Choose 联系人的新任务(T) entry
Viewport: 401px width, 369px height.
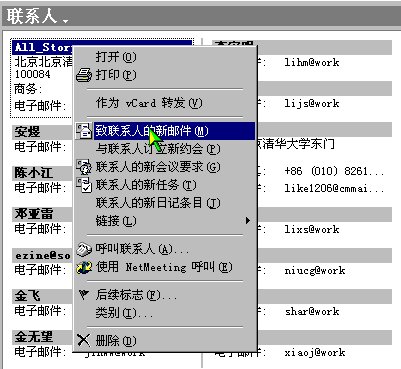point(165,185)
